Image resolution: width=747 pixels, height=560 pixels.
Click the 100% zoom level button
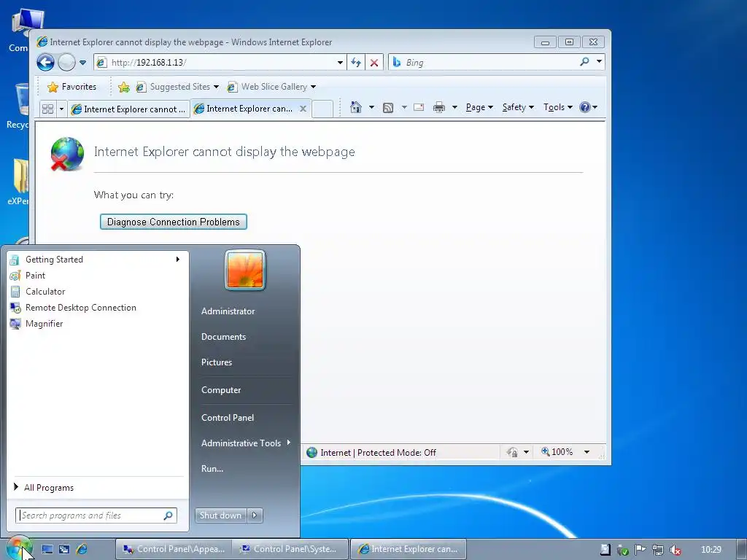coord(557,452)
